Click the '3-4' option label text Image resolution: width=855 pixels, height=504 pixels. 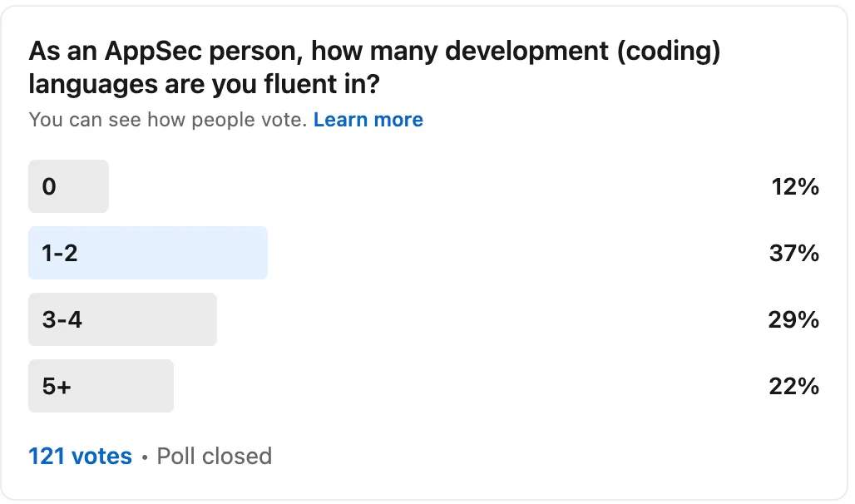pyautogui.click(x=62, y=320)
